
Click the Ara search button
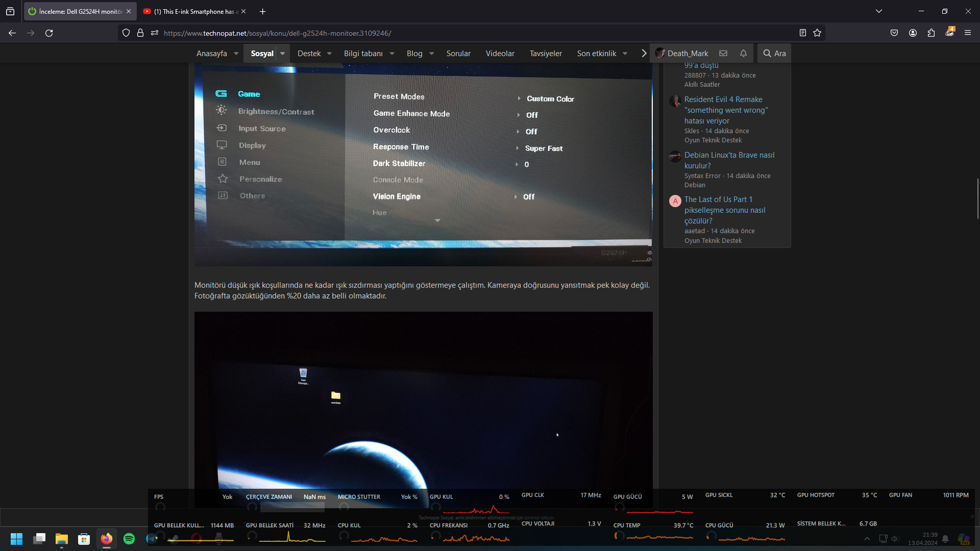(774, 53)
